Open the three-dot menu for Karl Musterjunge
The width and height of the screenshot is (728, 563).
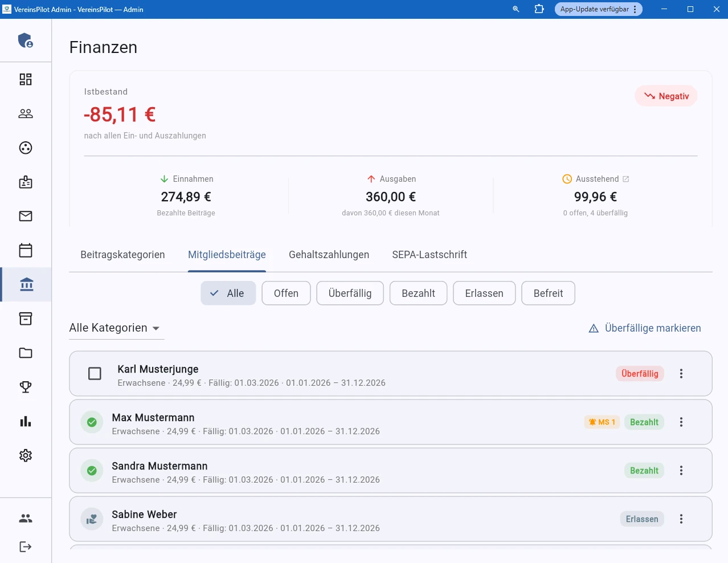tap(681, 373)
